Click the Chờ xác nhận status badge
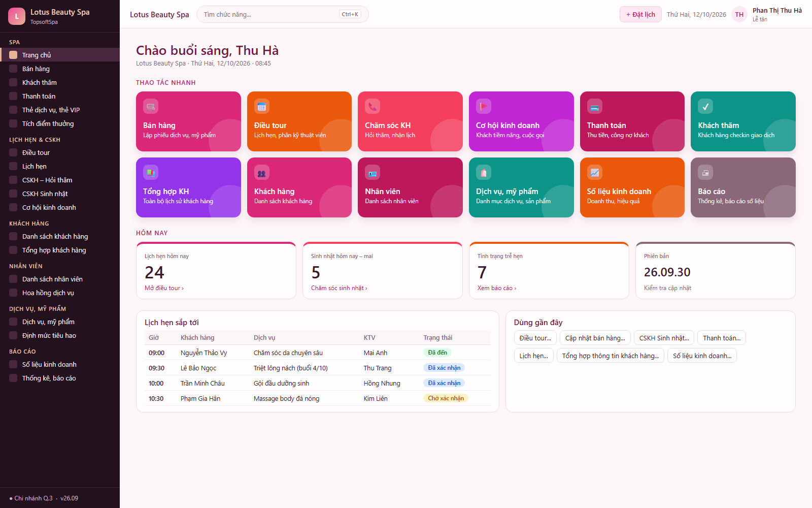Viewport: 812px width, 508px height. tap(446, 398)
